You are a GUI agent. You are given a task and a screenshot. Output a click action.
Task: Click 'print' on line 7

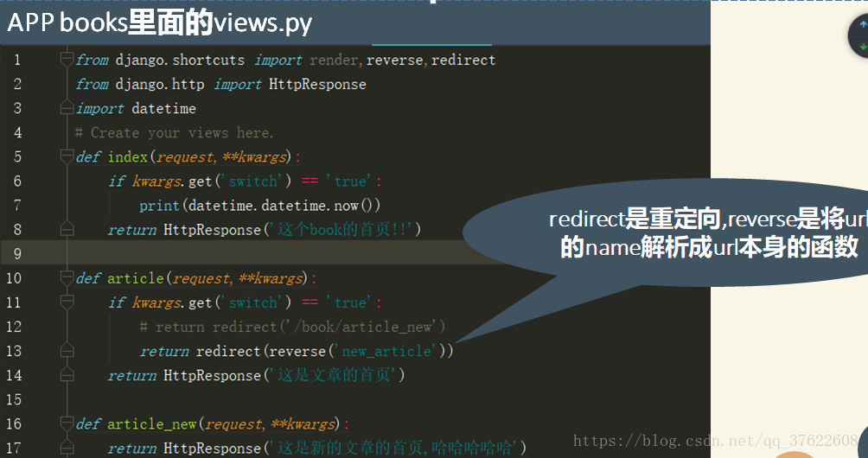coord(159,205)
